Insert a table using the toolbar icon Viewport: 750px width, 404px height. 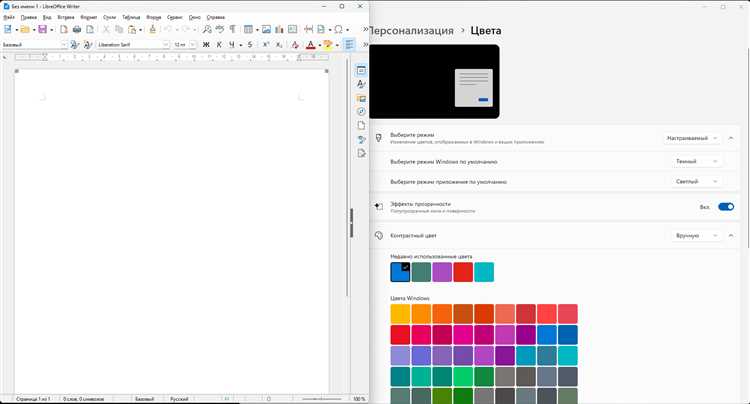(x=248, y=30)
